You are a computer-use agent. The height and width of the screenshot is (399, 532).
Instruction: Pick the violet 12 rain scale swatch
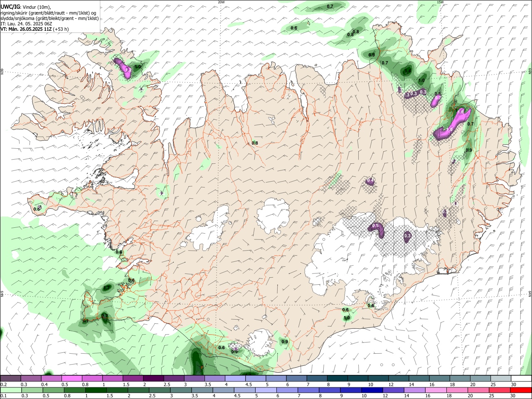pyautogui.click(x=394, y=390)
